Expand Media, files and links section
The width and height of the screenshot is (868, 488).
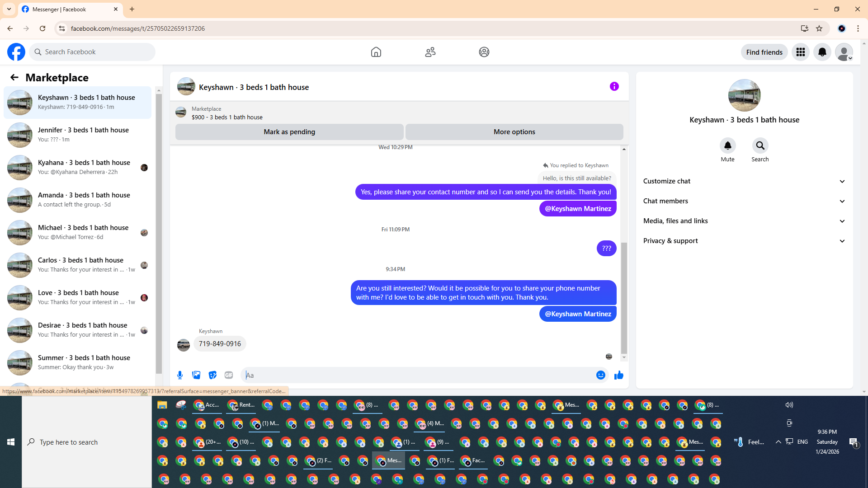(744, 221)
